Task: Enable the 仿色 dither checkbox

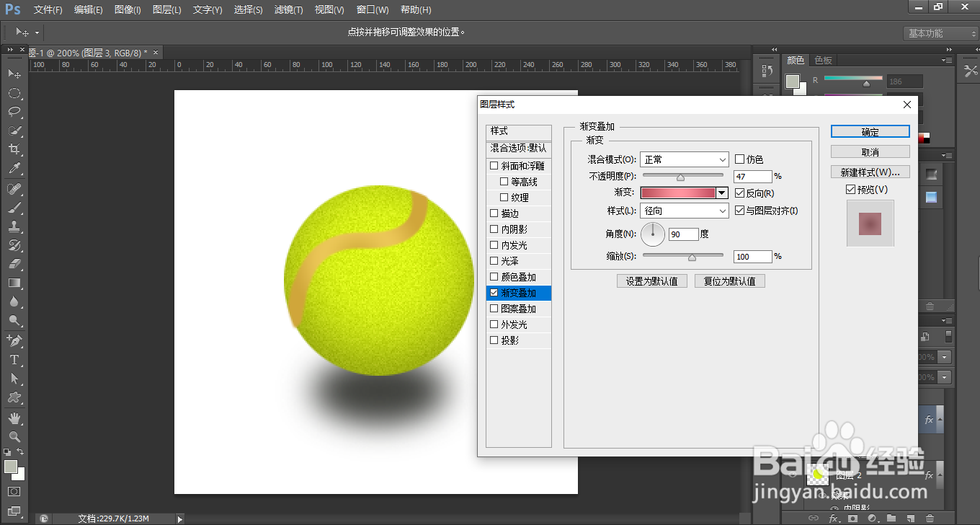Action: 739,159
